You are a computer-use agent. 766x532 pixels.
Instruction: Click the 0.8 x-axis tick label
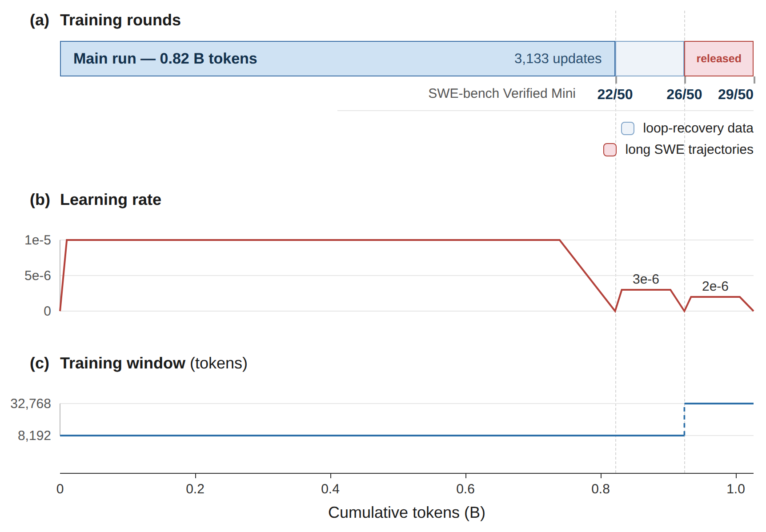click(x=601, y=489)
